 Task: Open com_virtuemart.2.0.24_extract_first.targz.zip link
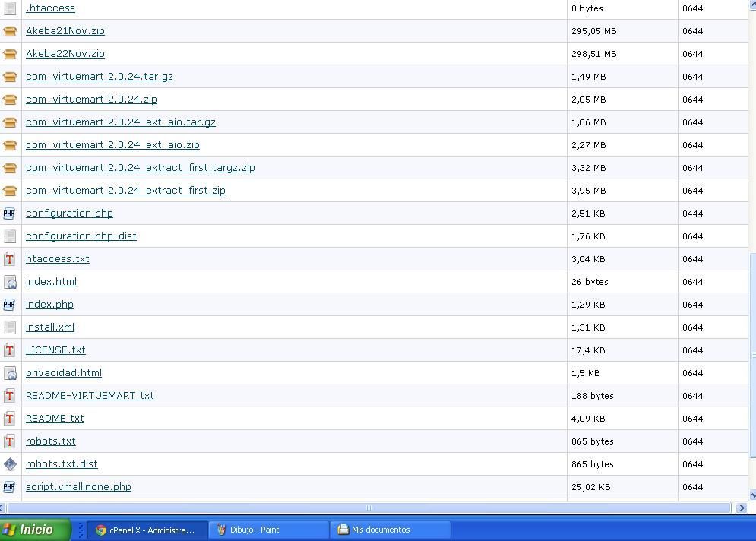click(x=141, y=167)
